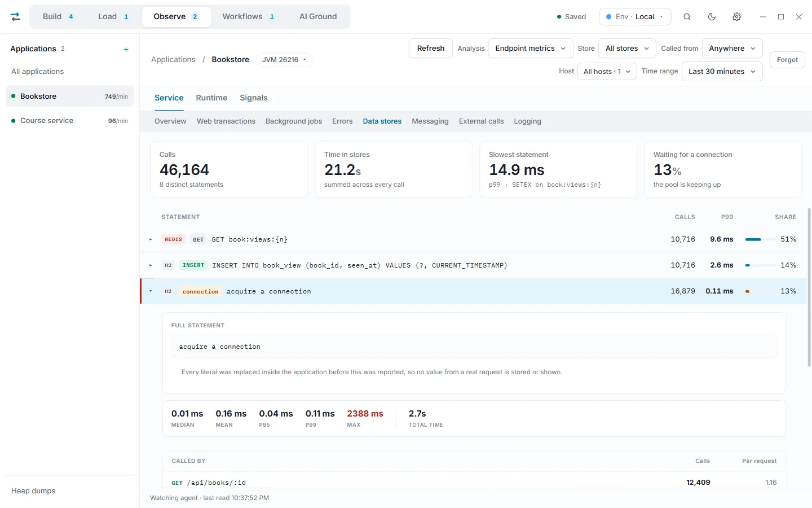
Task: Sort by CALLS column header
Action: 685,217
